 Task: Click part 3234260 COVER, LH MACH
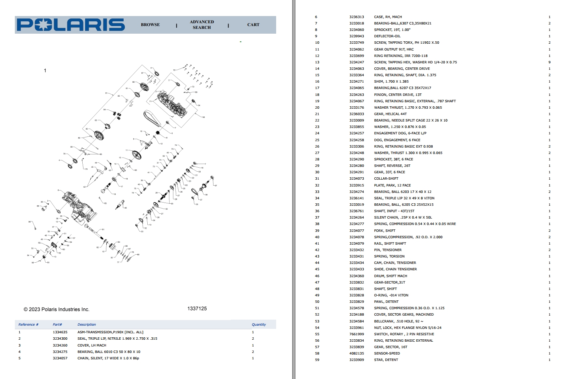(x=60, y=345)
